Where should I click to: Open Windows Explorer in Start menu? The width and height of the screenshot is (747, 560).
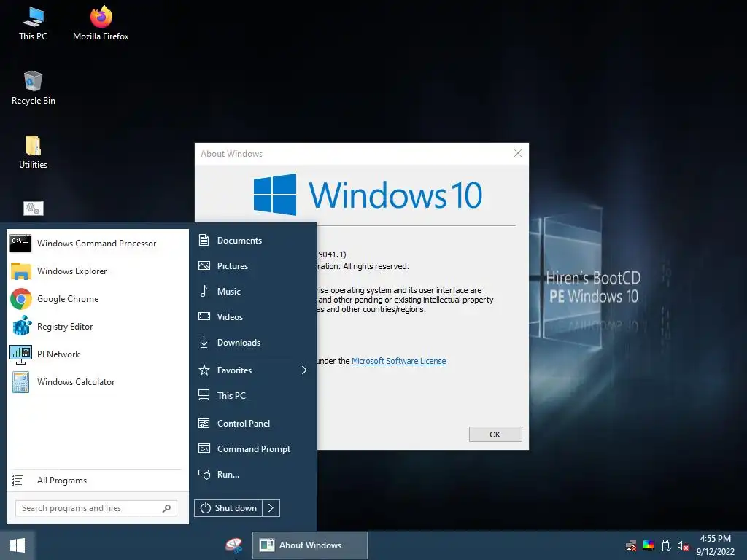click(97, 271)
